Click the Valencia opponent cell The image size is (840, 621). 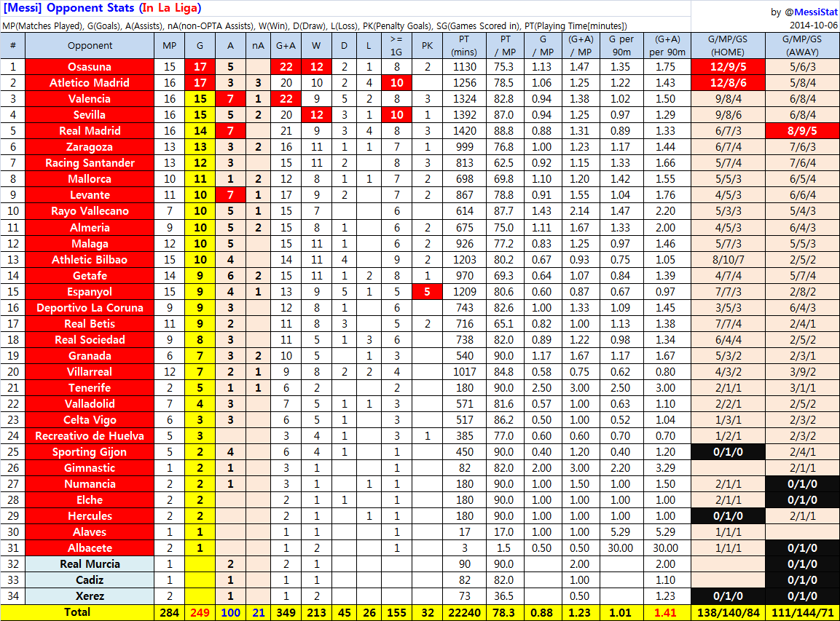coord(90,99)
